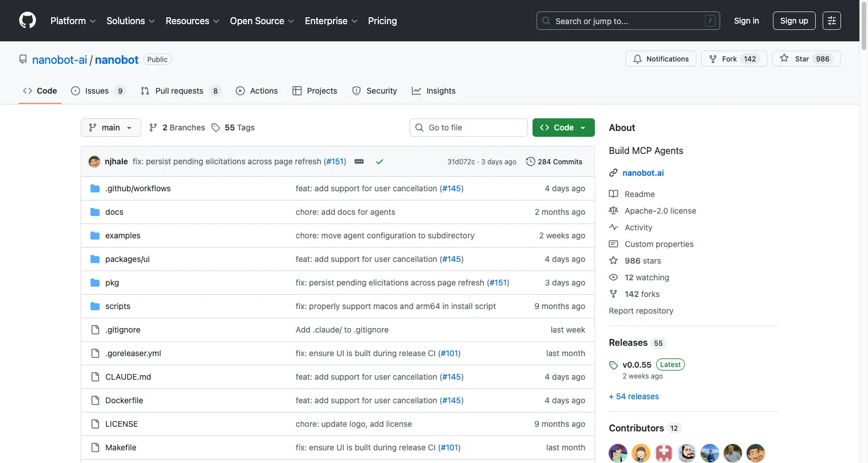Click the green verified commit checkmark
This screenshot has width=868, height=463.
(379, 161)
